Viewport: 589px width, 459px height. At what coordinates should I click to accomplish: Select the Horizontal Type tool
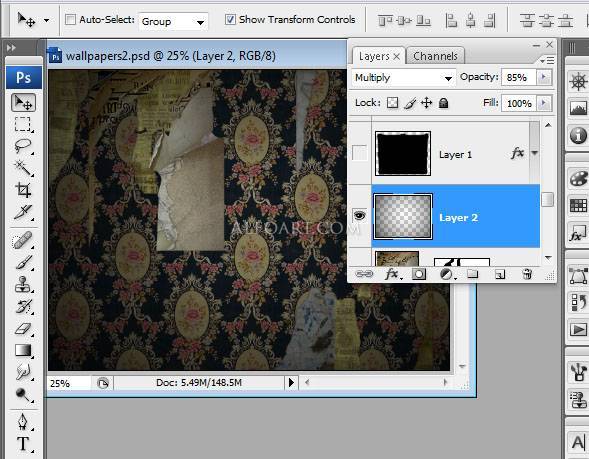[23, 443]
